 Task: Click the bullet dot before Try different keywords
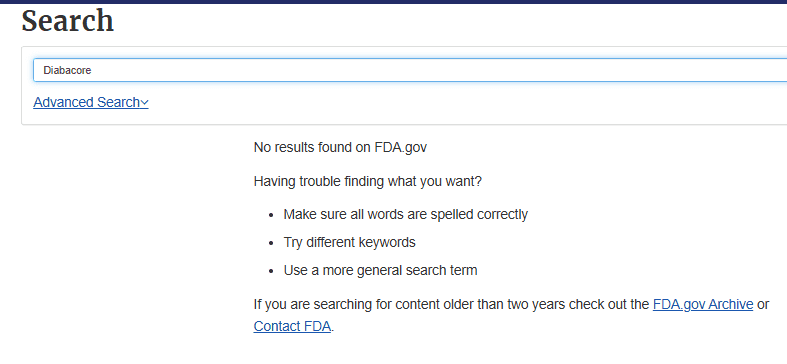(272, 244)
